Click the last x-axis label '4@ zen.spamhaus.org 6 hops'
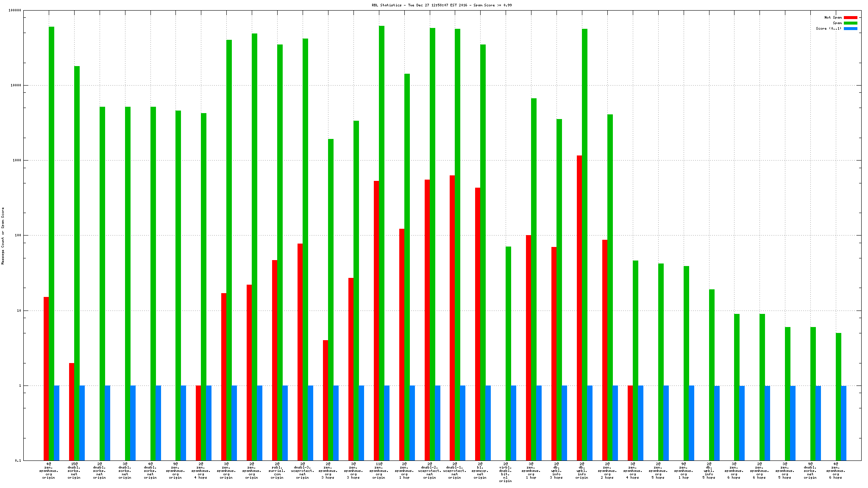The image size is (868, 488). click(836, 471)
